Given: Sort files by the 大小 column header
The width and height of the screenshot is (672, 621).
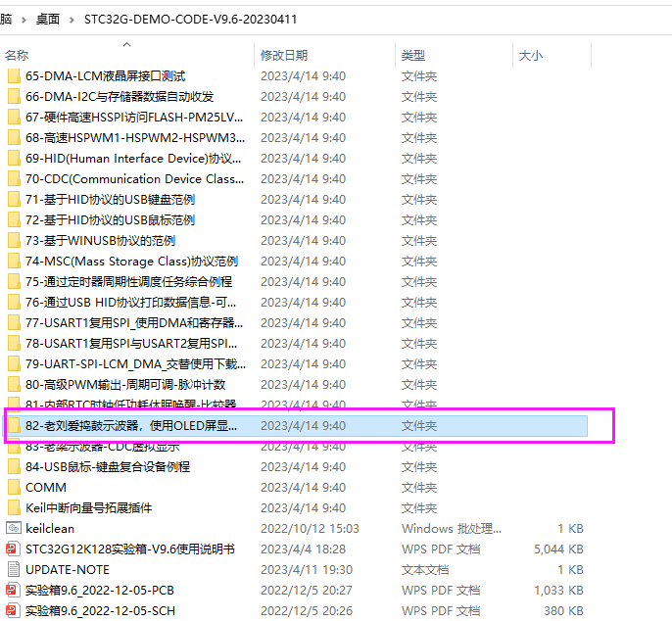Looking at the screenshot, I should (x=531, y=56).
